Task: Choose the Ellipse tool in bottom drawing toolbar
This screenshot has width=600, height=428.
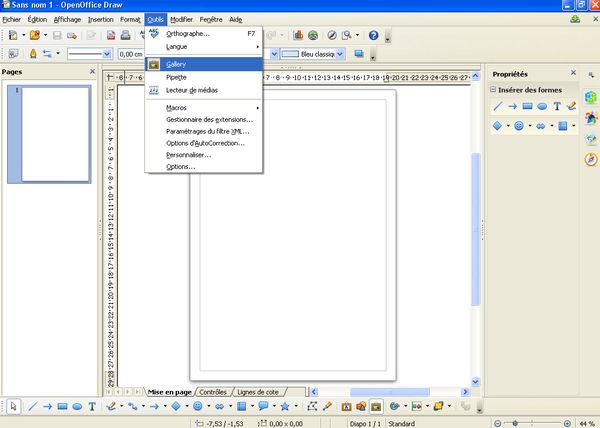Action: pos(77,406)
